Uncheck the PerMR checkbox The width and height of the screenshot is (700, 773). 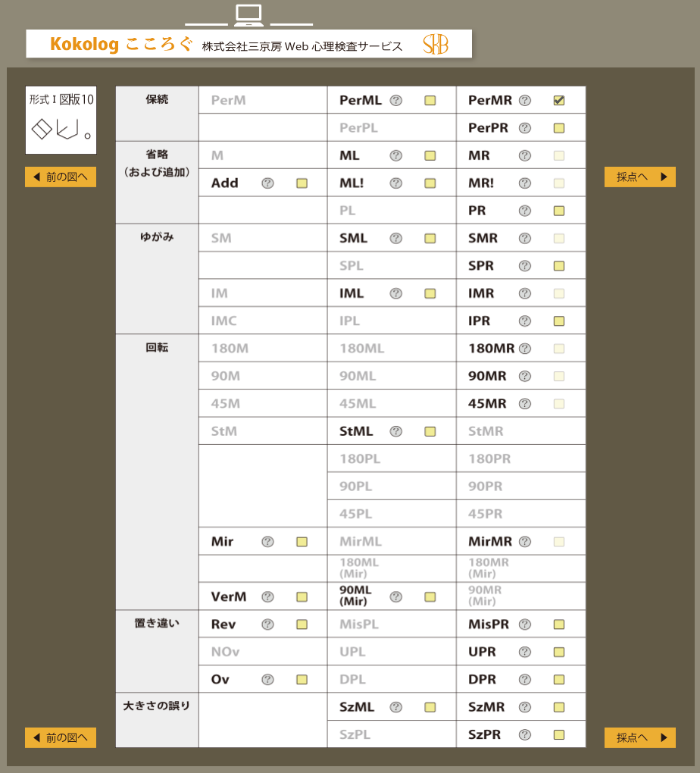[559, 101]
